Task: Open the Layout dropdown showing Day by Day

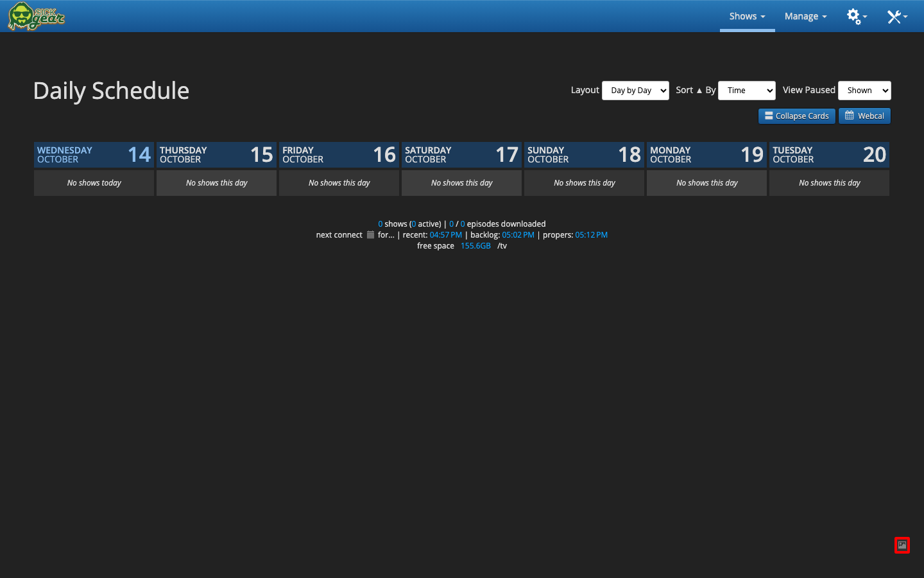Action: (x=635, y=91)
